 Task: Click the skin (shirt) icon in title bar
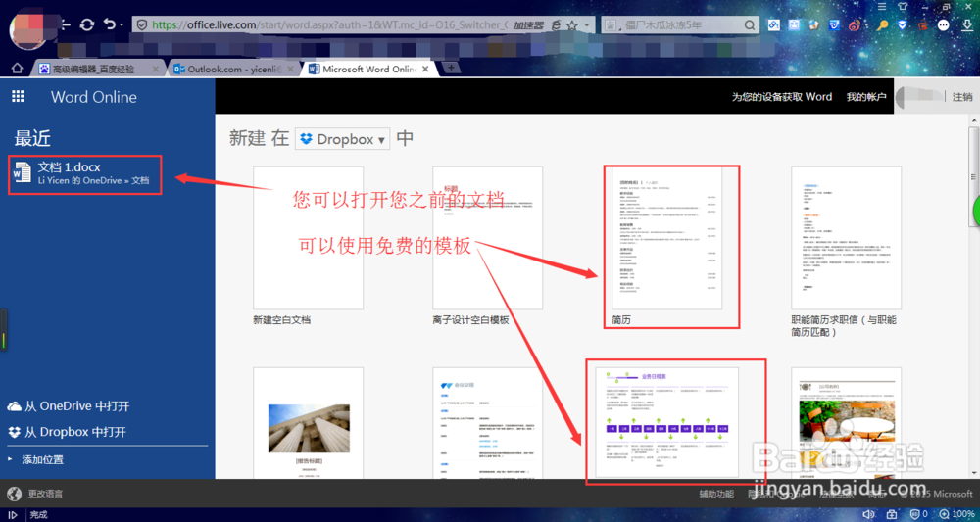[902, 6]
